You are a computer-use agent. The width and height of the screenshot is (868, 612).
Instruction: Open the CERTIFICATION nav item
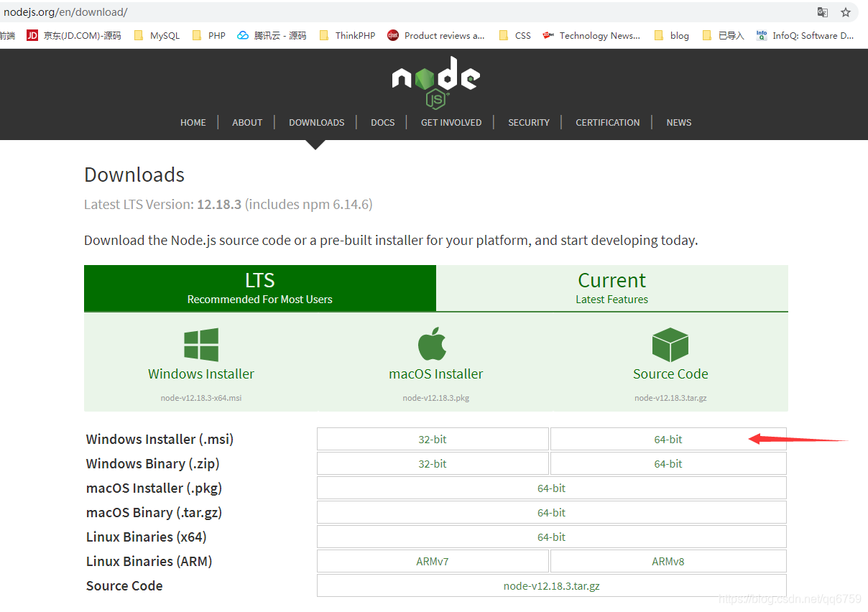[608, 122]
